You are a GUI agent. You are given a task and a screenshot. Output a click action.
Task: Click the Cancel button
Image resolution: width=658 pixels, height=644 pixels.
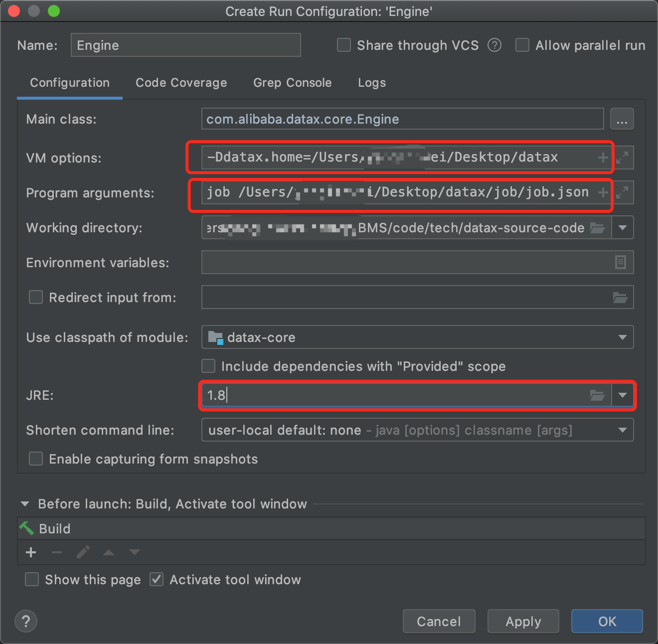pyautogui.click(x=439, y=621)
